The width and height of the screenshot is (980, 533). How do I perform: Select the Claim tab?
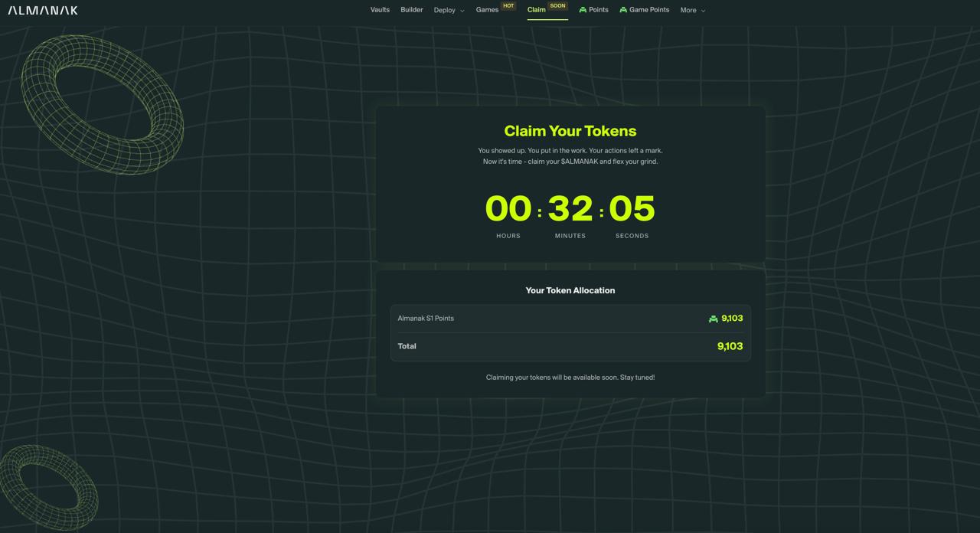point(536,10)
